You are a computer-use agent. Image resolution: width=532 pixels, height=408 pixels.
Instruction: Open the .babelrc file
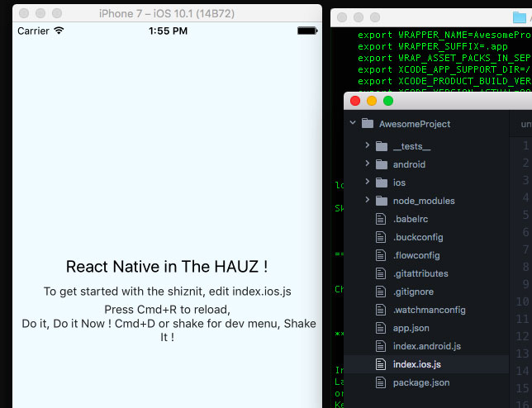pos(411,219)
